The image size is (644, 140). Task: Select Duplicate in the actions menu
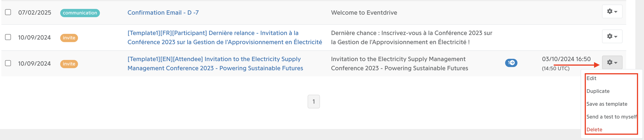coord(598,91)
